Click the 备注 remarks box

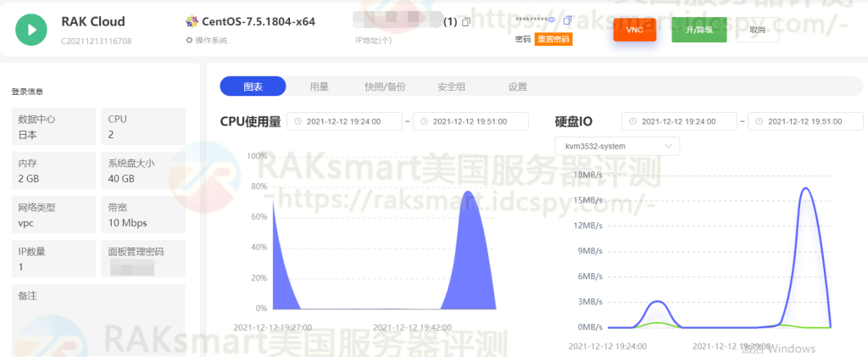tap(98, 320)
